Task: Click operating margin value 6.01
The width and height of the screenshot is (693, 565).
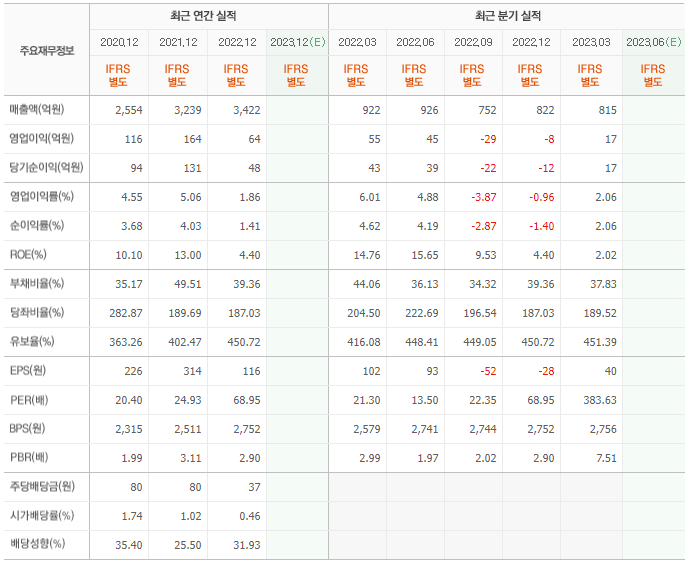Action: (370, 197)
